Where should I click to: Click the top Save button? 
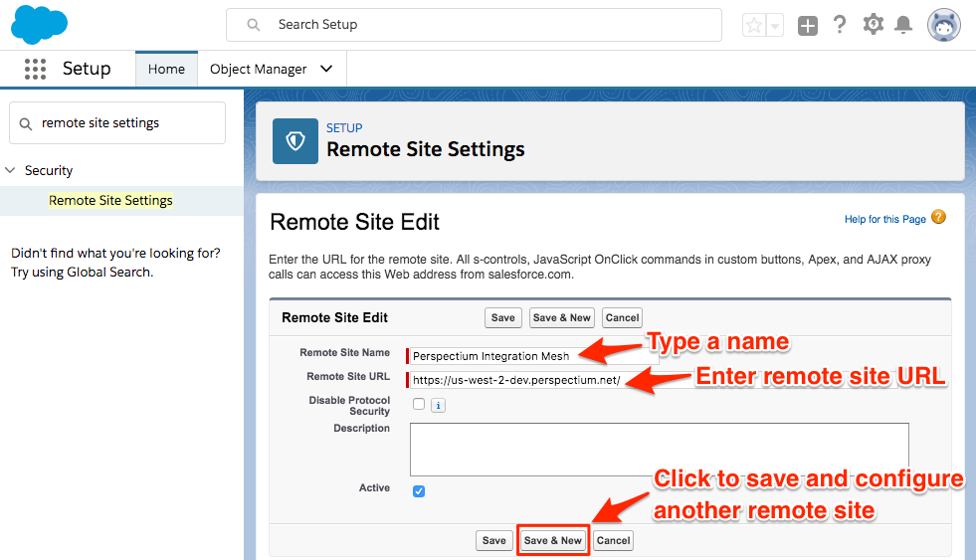(x=503, y=318)
